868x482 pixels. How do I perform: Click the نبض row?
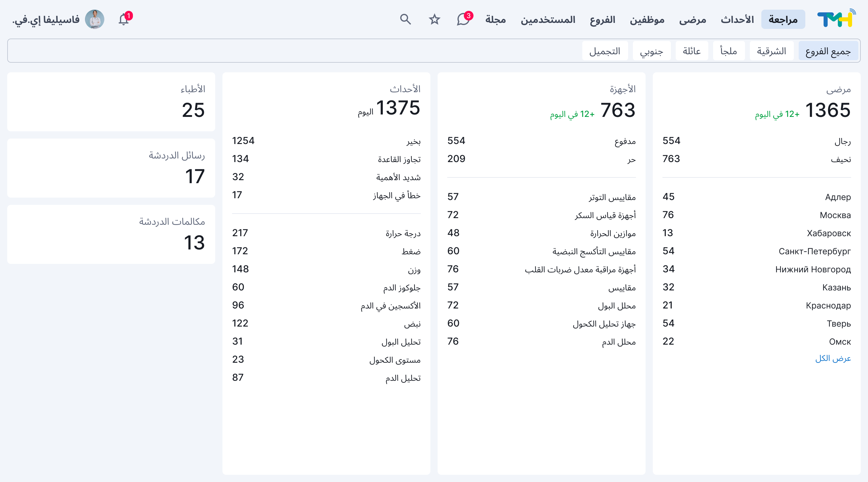(x=326, y=323)
